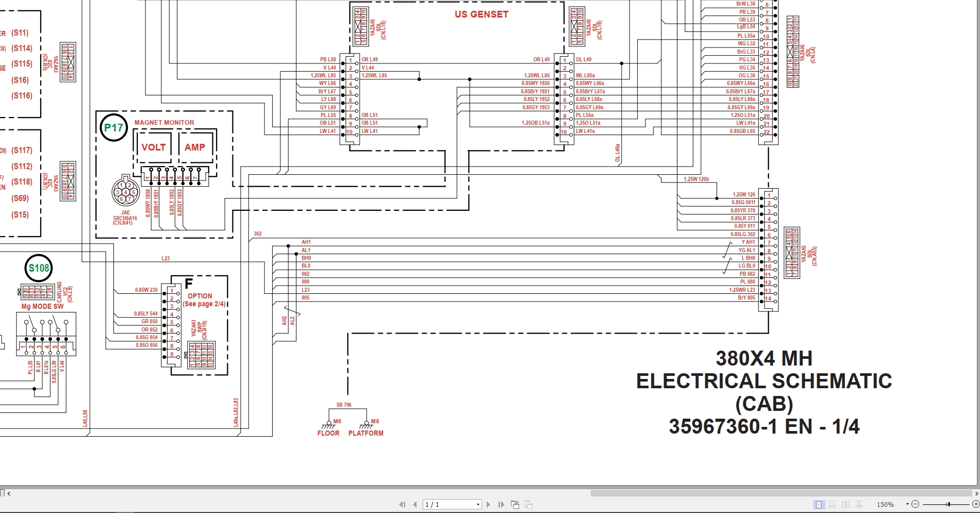Screen dimensions: 980x513
Task: Enable single page view mode
Action: (818, 504)
